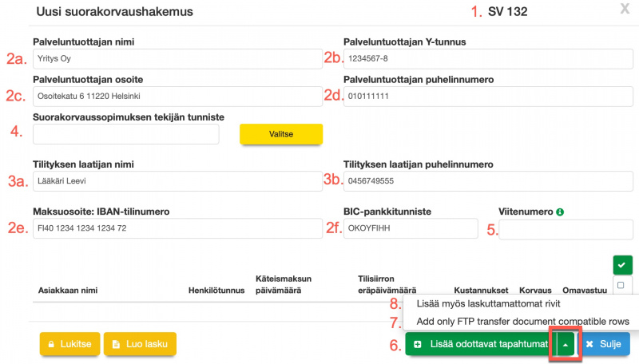Click the green info icon beside Viitenumero

click(560, 212)
